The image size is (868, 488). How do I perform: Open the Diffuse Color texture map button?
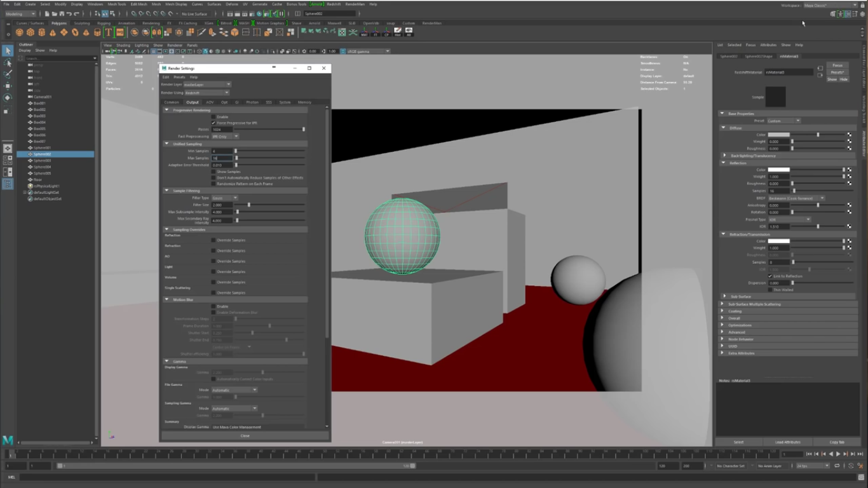[x=849, y=135]
